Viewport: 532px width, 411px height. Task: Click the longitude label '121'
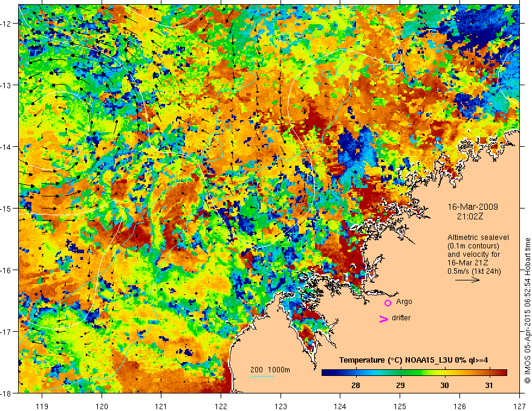(x=161, y=406)
